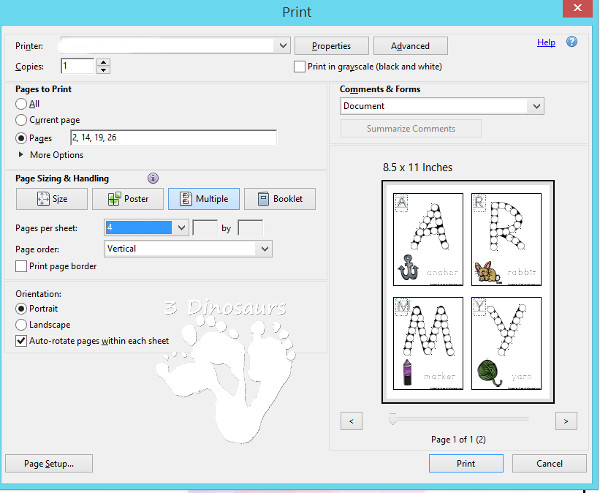Open the Help link
The image size is (600, 493).
pos(546,43)
